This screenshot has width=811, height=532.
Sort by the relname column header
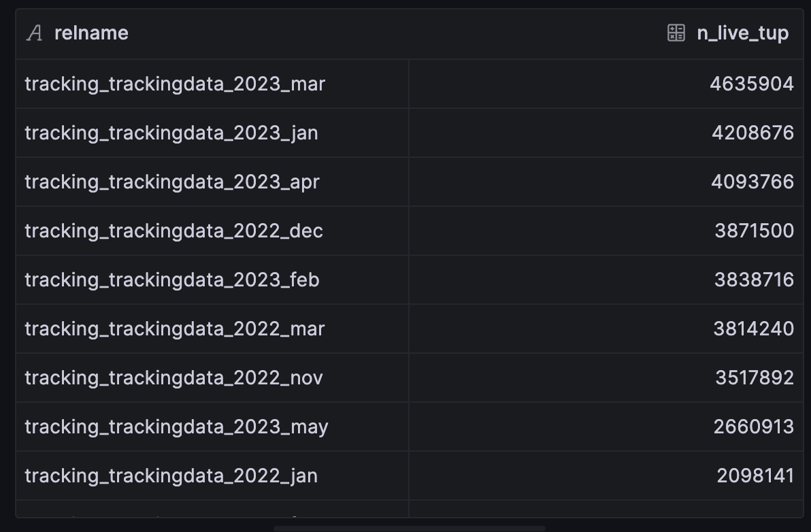[91, 33]
